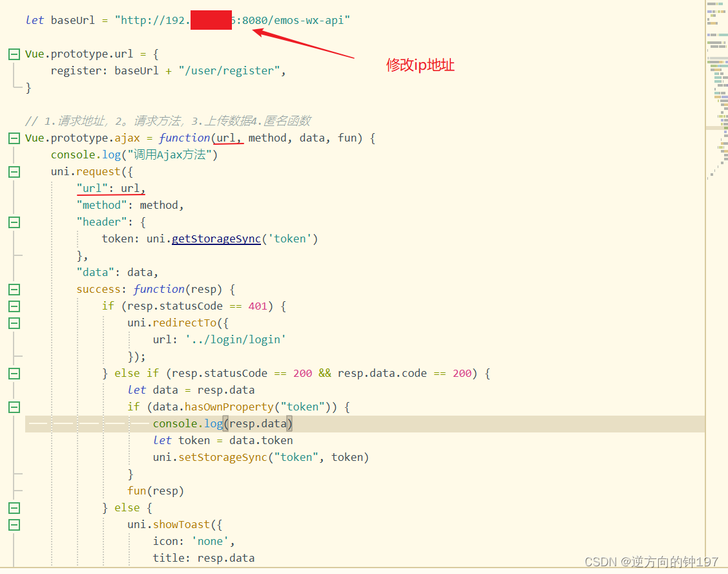Click the title: resp.data line

(204, 558)
